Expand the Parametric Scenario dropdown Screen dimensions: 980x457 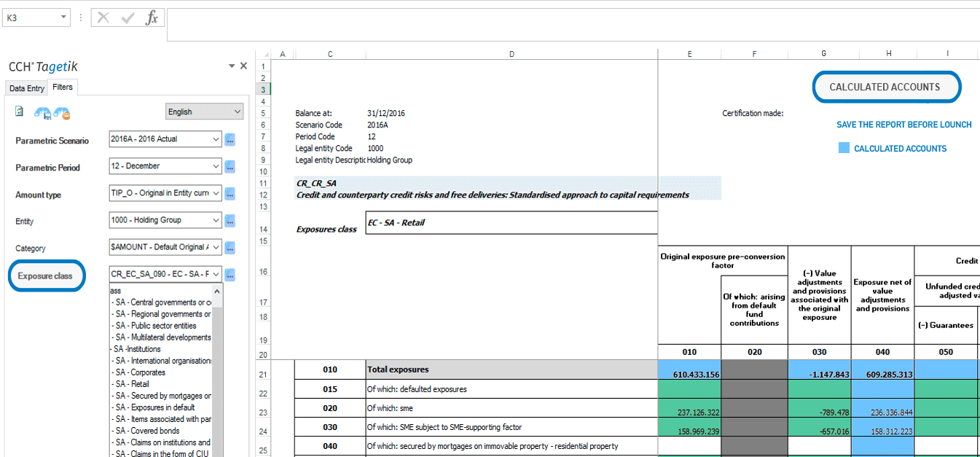(x=215, y=139)
